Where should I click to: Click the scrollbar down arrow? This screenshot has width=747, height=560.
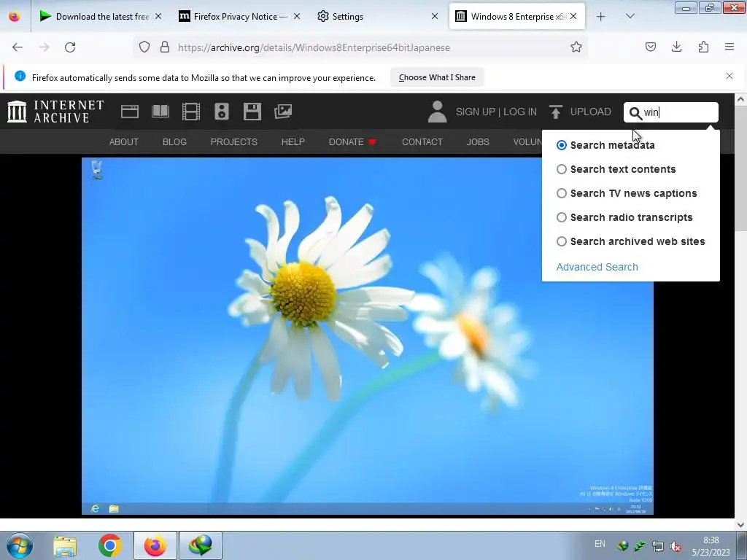740,525
